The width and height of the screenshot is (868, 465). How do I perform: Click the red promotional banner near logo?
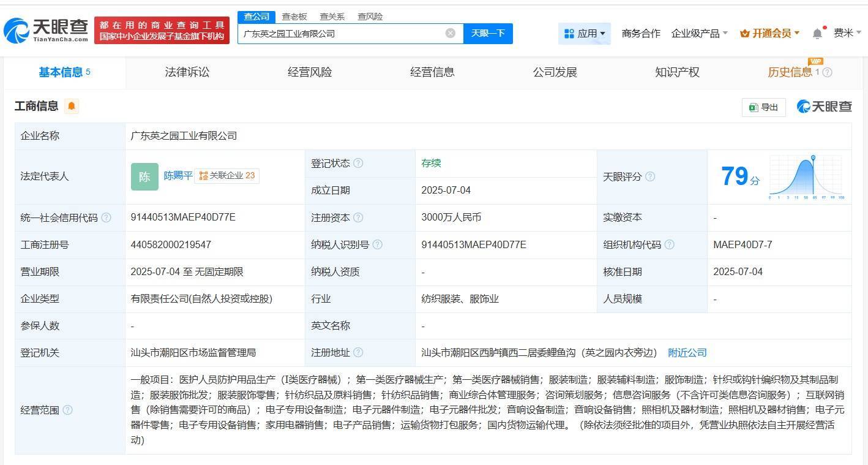pos(162,30)
